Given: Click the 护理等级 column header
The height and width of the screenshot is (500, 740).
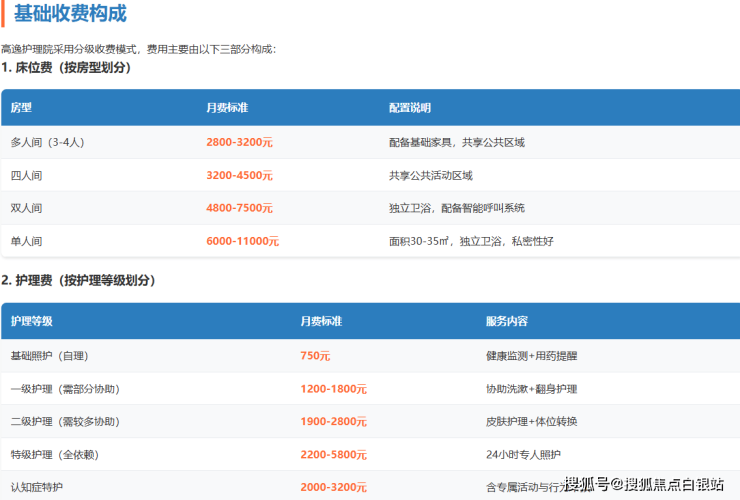Looking at the screenshot, I should point(32,321).
